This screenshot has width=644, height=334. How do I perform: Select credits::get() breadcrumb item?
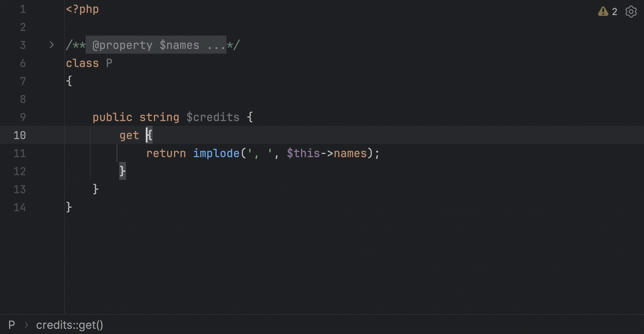tap(70, 325)
